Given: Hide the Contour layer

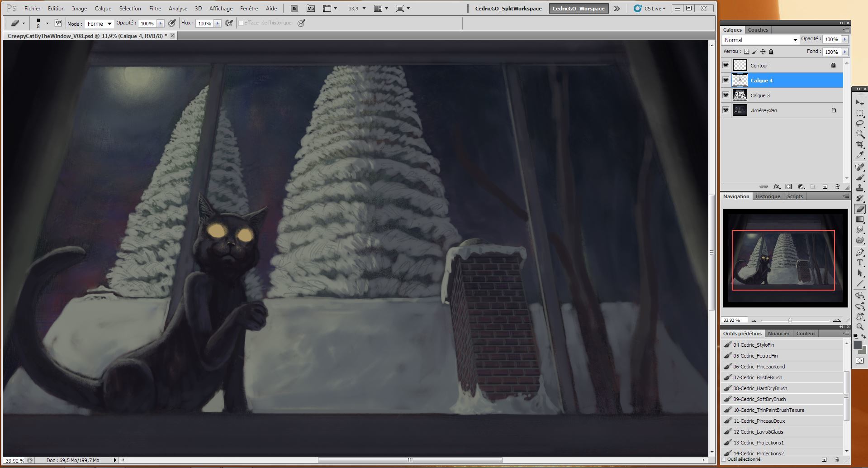Looking at the screenshot, I should pos(726,65).
